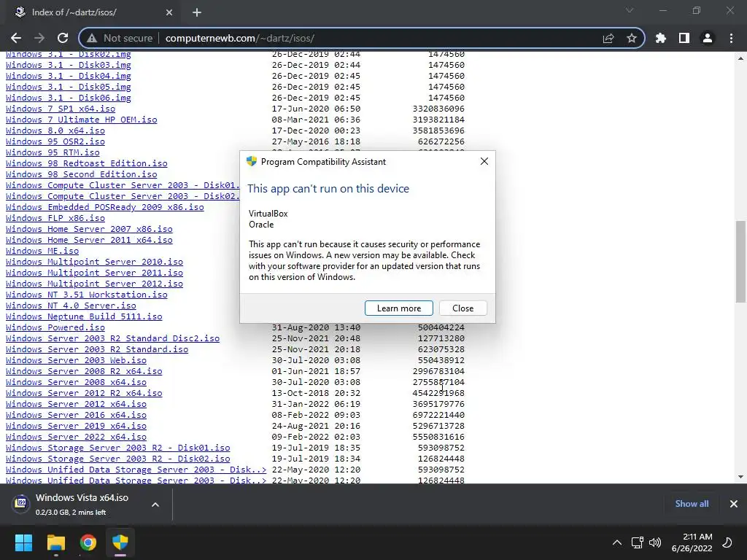Click the page scrollbar up arrow
747x560 pixels.
(740, 58)
